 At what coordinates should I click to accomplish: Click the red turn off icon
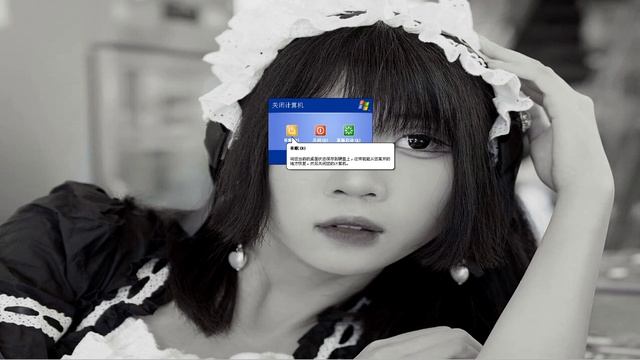pos(320,131)
